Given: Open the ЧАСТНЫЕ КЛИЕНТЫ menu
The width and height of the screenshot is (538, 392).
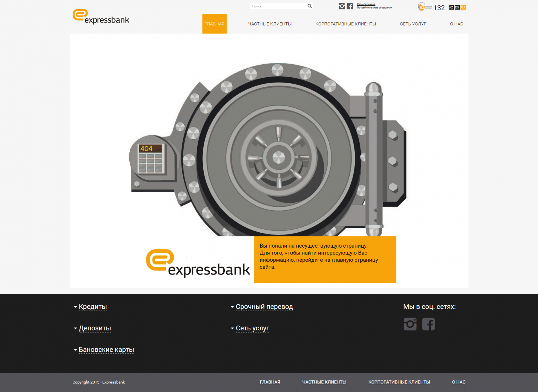Looking at the screenshot, I should coord(270,24).
